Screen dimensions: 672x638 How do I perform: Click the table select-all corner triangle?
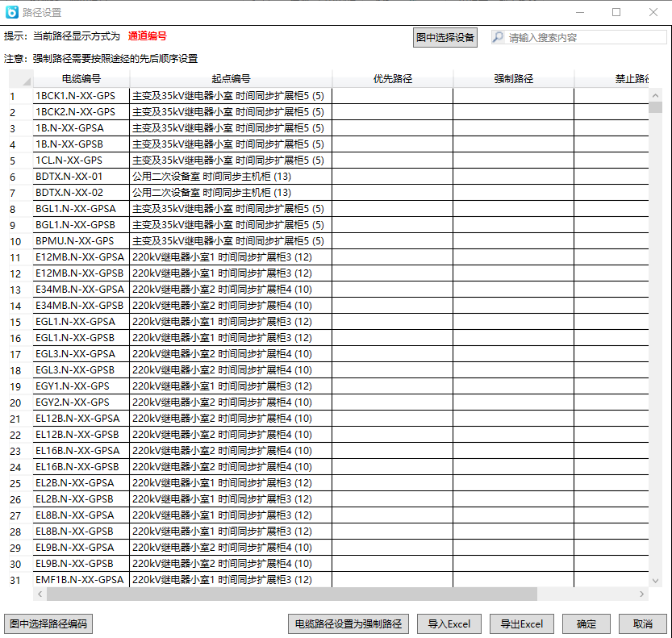[x=27, y=81]
